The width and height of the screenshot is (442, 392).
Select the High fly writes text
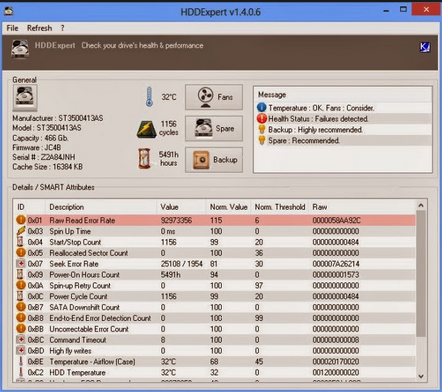pyautogui.click(x=70, y=351)
